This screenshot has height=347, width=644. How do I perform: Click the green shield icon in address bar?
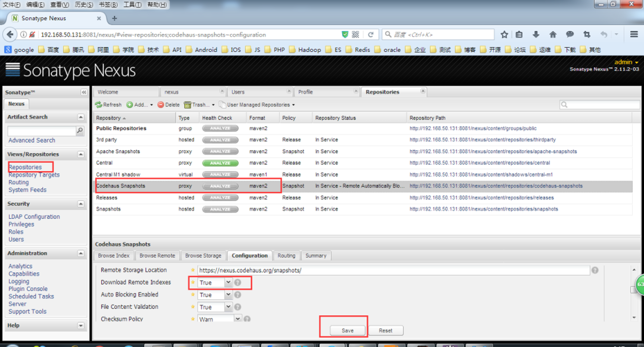click(345, 34)
